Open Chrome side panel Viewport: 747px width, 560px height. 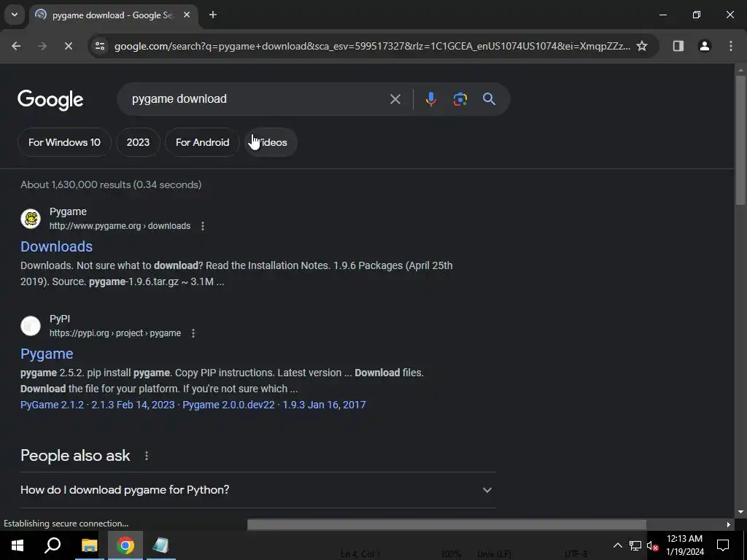(678, 46)
